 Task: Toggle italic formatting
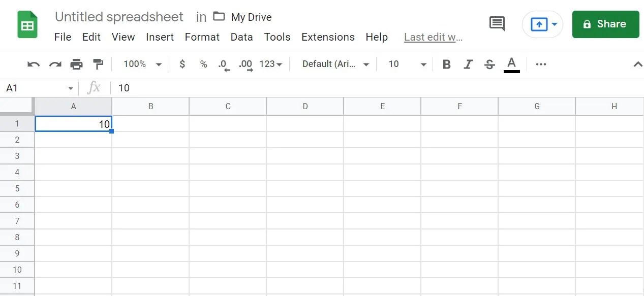click(x=468, y=64)
